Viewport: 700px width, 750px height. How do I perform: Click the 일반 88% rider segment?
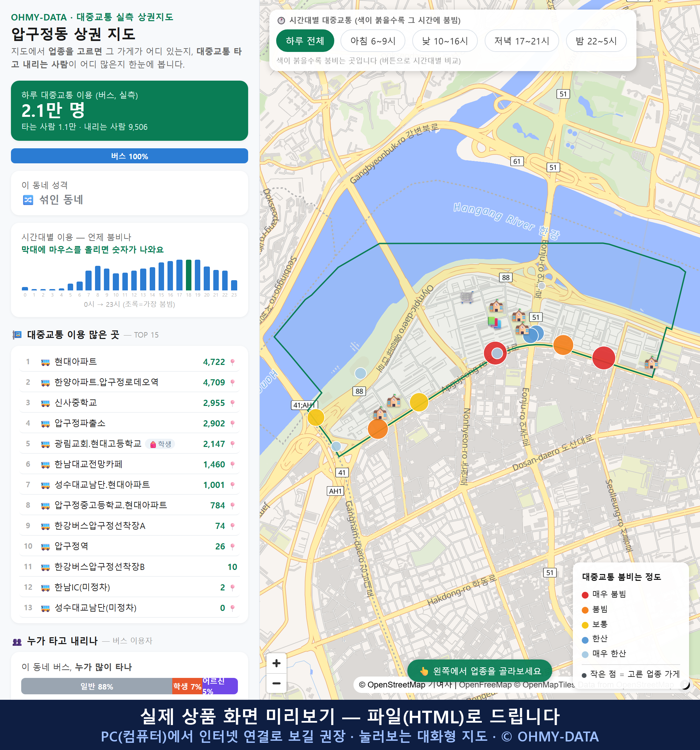tap(97, 686)
